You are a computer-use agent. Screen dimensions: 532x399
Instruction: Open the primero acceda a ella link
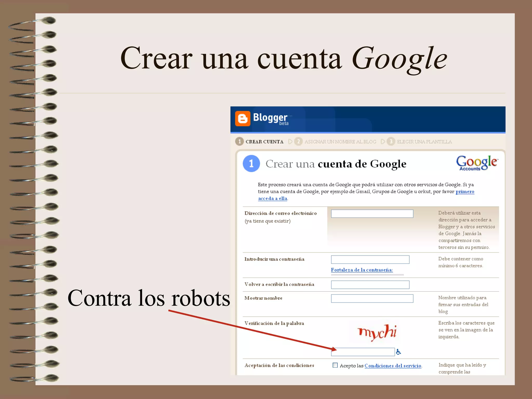[465, 192]
